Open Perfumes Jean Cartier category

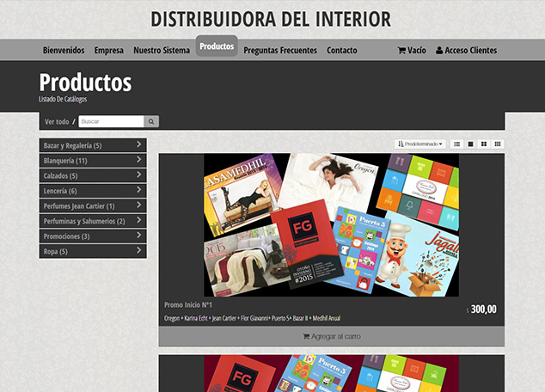(x=93, y=206)
